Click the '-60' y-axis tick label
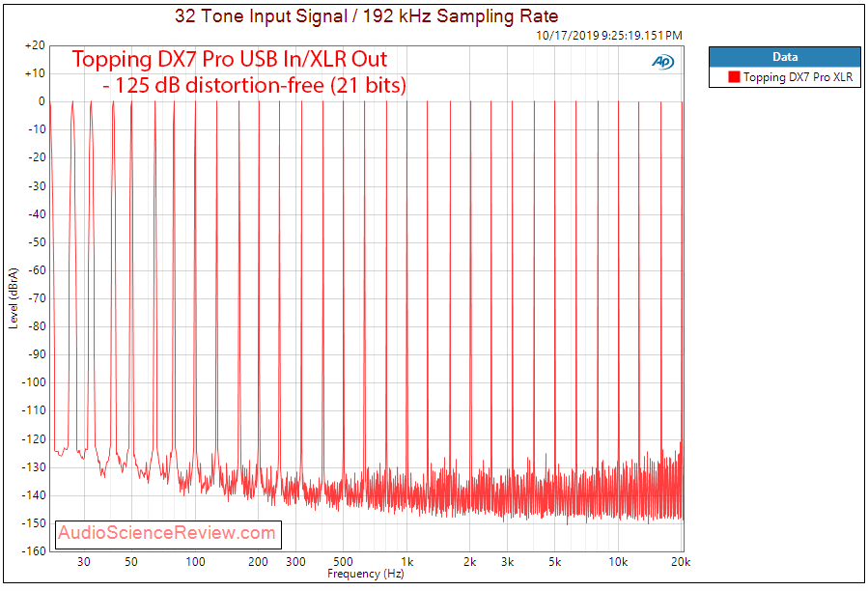This screenshot has width=868, height=591. click(36, 270)
